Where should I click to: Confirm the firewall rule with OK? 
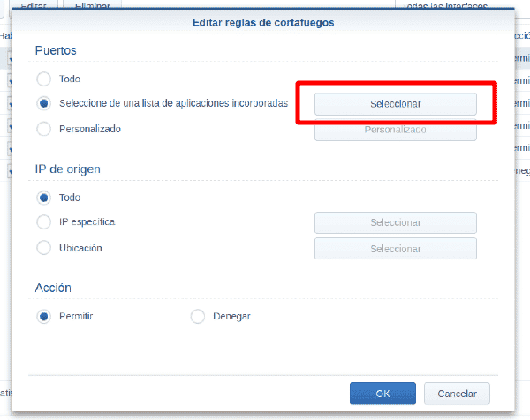click(x=382, y=394)
